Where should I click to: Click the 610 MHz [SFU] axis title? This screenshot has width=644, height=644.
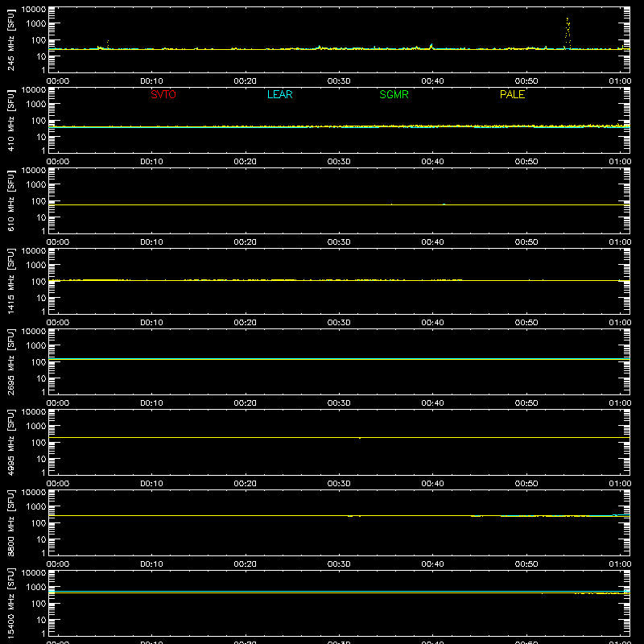11,200
